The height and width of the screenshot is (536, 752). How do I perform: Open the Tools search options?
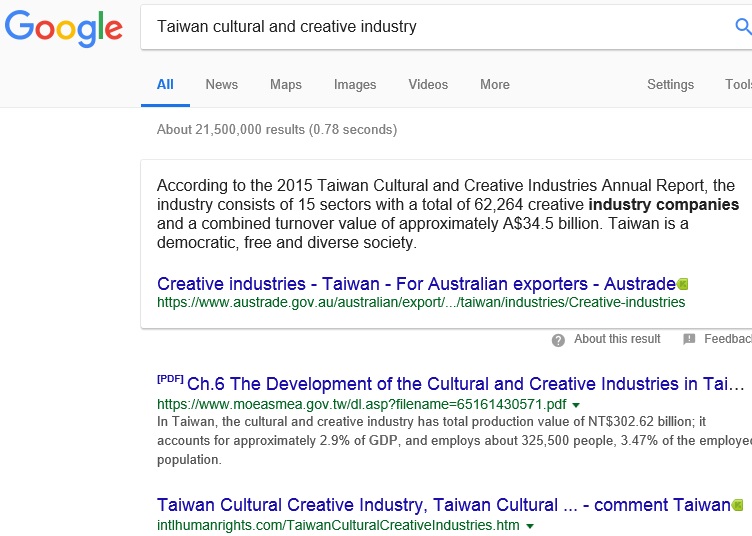738,85
